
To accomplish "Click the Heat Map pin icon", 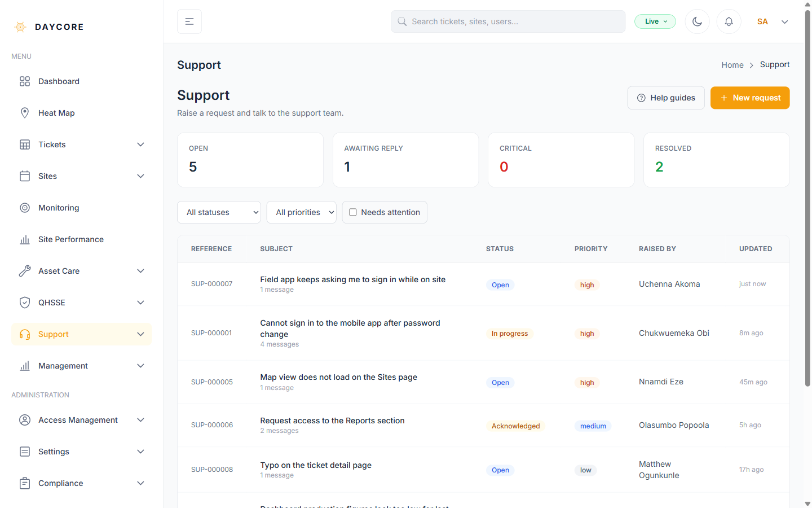I will [25, 113].
